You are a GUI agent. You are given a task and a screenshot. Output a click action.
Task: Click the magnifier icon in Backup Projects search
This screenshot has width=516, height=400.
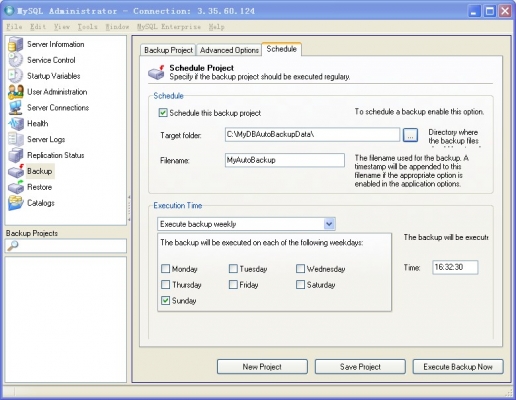(x=13, y=246)
